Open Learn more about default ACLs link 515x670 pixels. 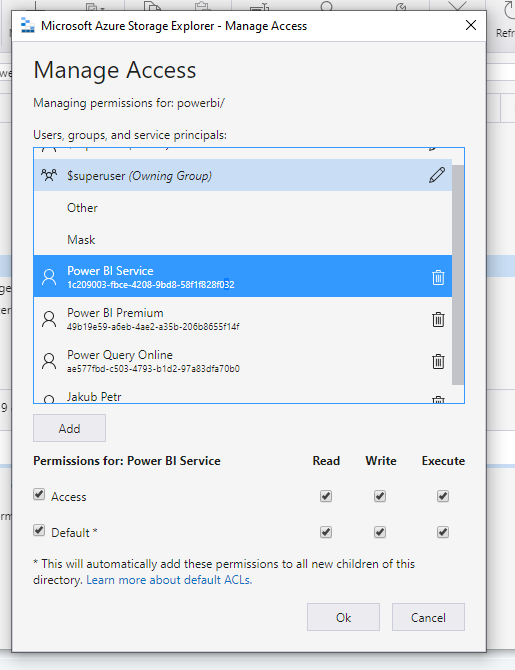[169, 580]
